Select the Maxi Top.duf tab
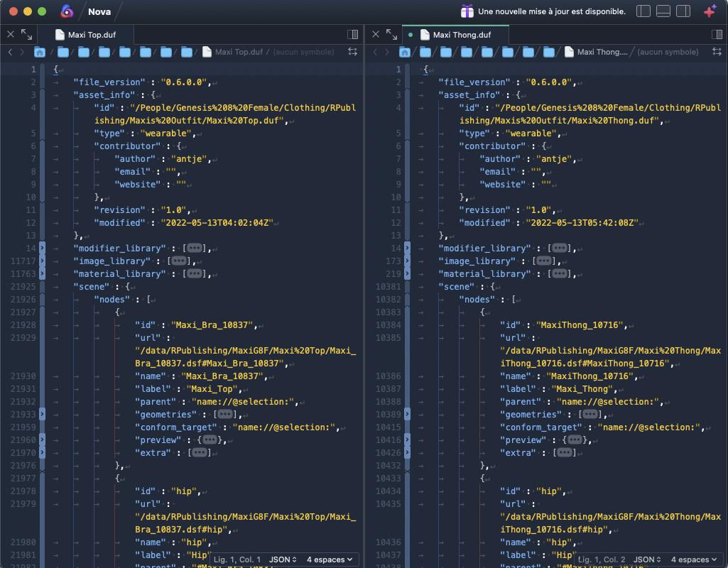This screenshot has width=728, height=568. (85, 35)
